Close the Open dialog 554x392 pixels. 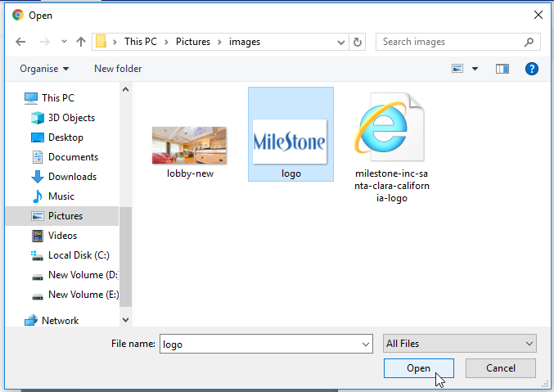pyautogui.click(x=538, y=15)
